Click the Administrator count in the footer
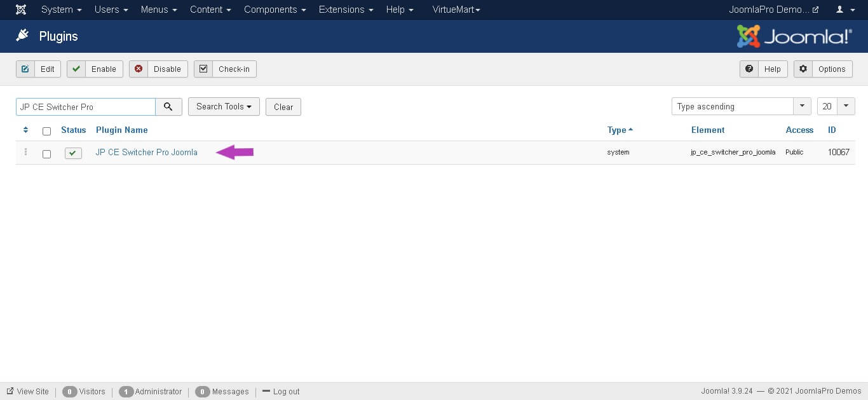Viewport: 868px width, 400px height. [151, 392]
